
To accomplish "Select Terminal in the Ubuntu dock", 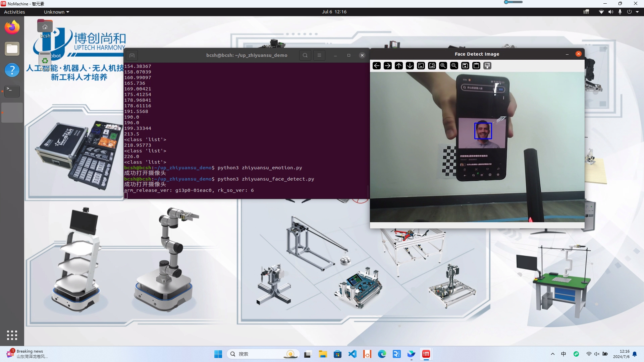I will pyautogui.click(x=12, y=91).
